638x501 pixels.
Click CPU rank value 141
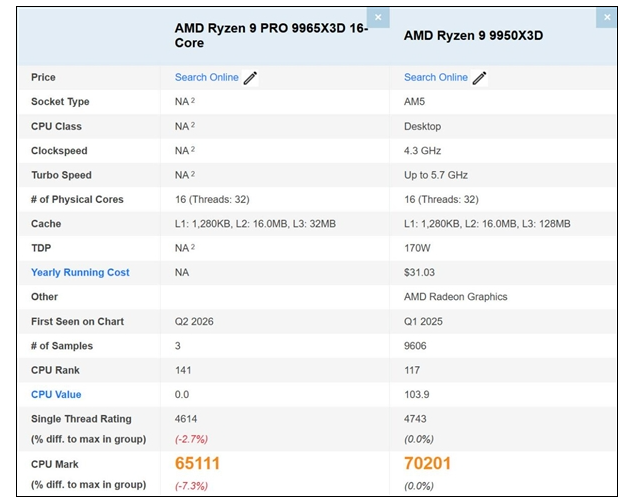pyautogui.click(x=183, y=370)
